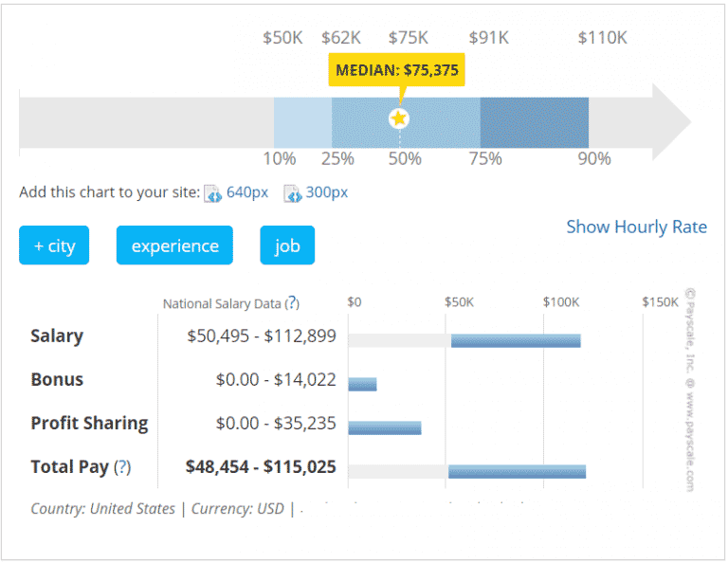Click the blue Total Pay range bar
The height and width of the screenshot is (563, 728).
pyautogui.click(x=517, y=471)
